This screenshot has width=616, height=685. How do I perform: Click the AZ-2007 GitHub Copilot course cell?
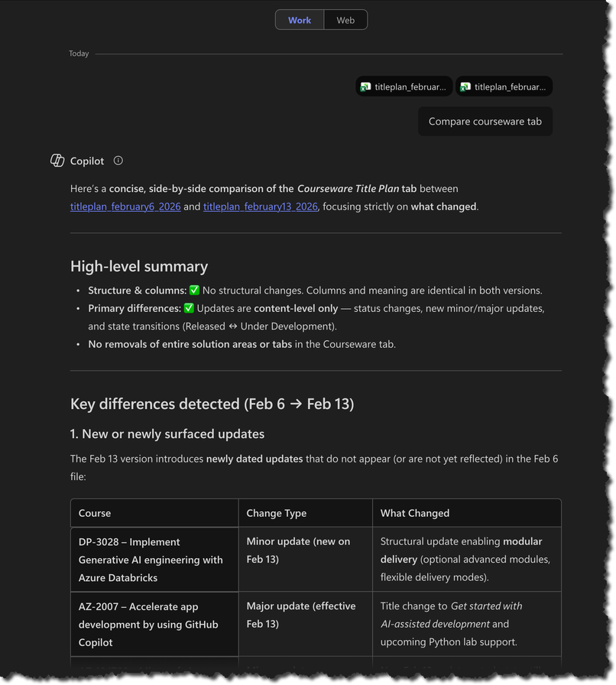154,625
